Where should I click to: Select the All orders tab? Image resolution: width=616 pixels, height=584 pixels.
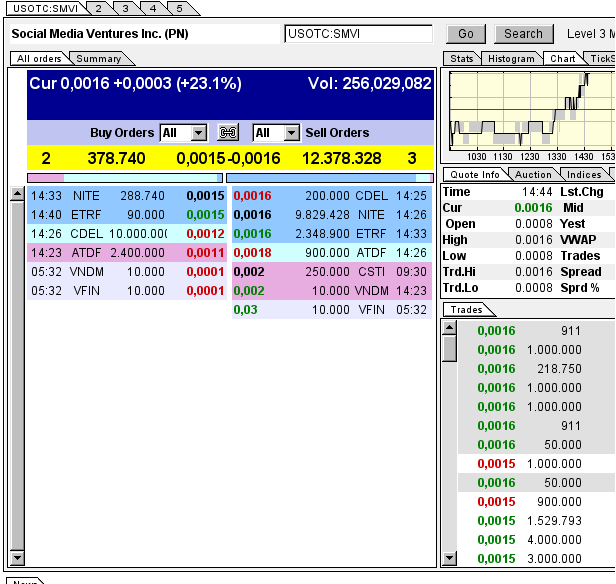[39, 59]
